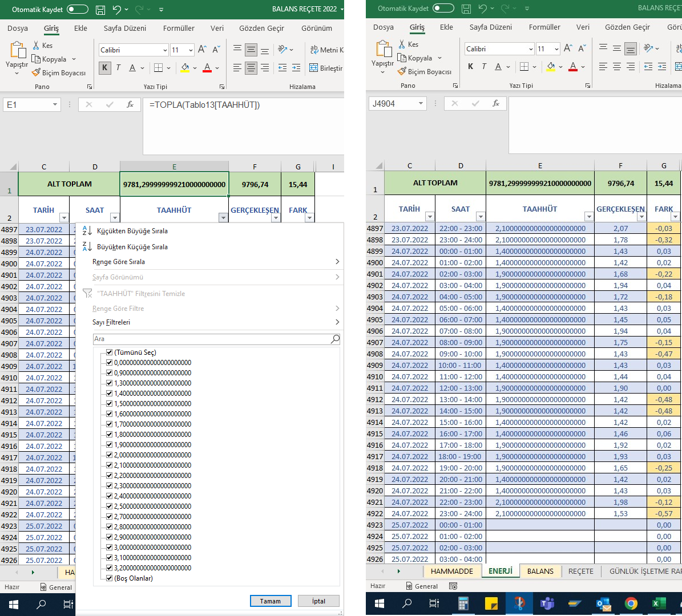
Task: Click the Save icon in left title bar
Action: tap(100, 9)
